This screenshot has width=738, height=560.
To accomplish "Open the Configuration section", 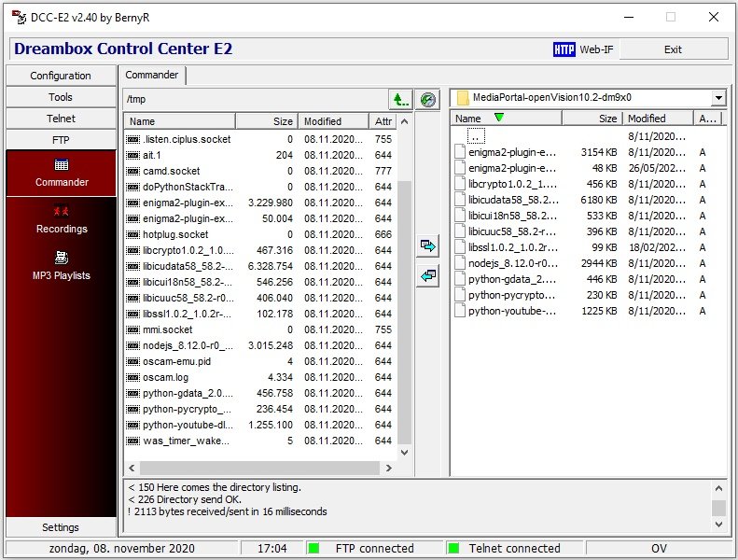I will (x=61, y=76).
